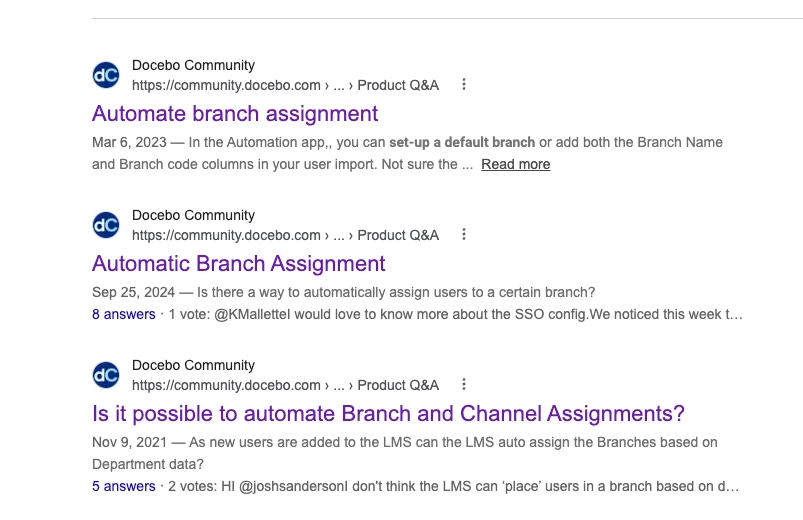Open the "Automatic Branch Assignment" result
Image resolution: width=803 pixels, height=520 pixels.
coord(239,264)
